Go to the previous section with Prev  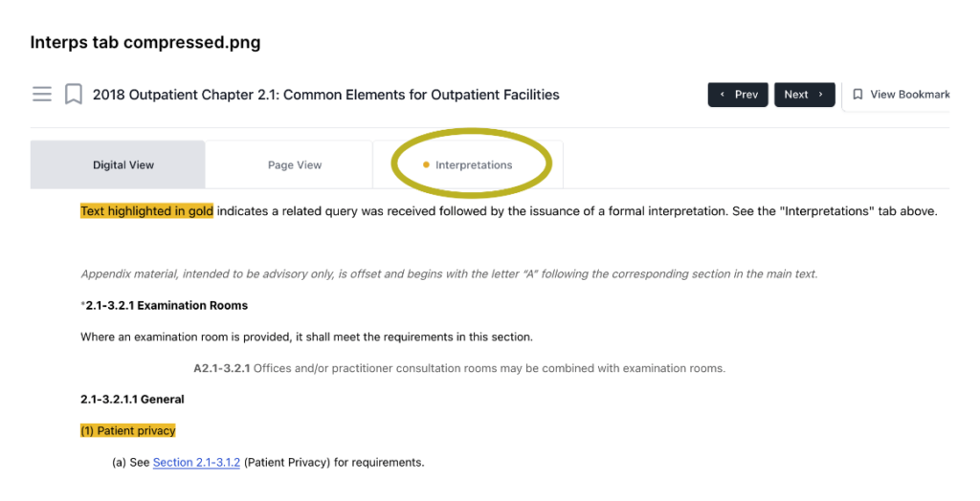738,95
